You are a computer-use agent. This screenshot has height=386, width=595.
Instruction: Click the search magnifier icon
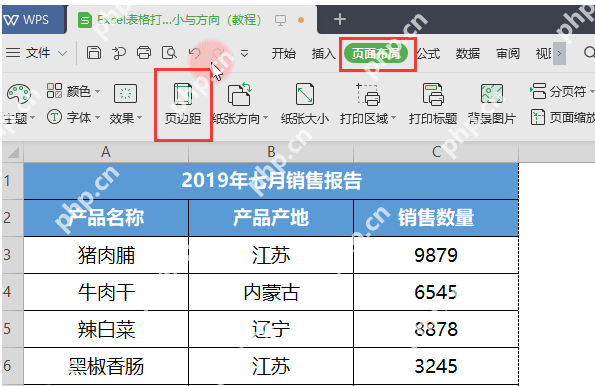589,53
